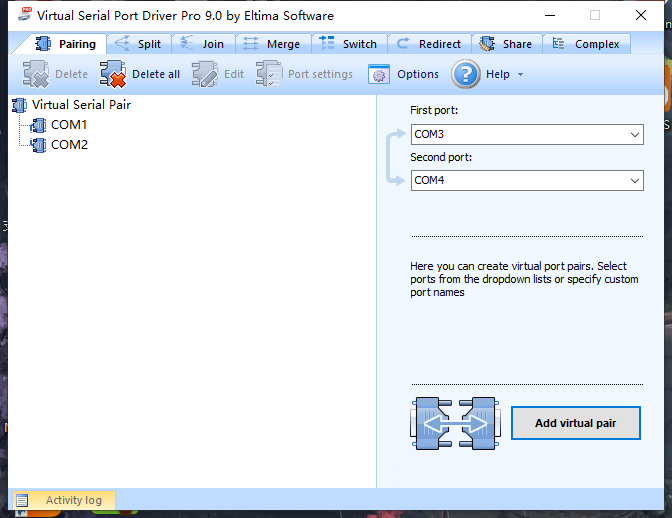Click the Activity log notepad icon
The width and height of the screenshot is (672, 518).
click(22, 500)
